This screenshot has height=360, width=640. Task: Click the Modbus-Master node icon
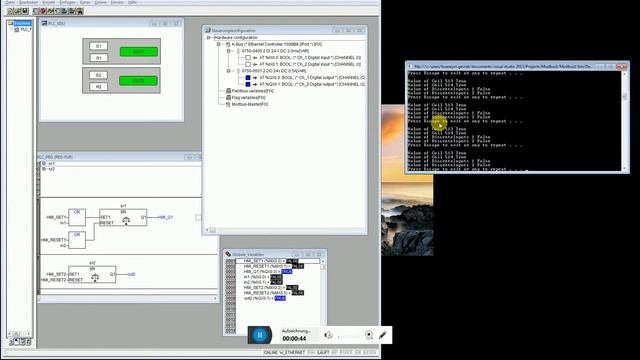coord(228,104)
